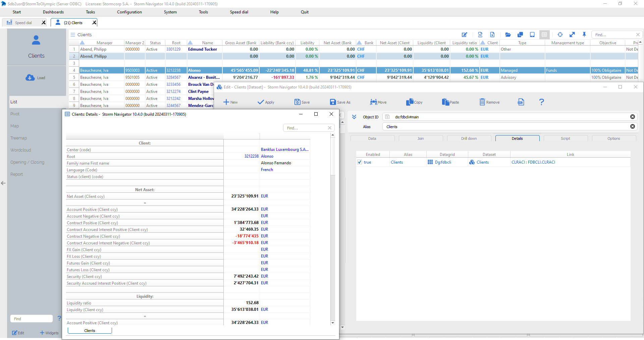The height and width of the screenshot is (340, 644).
Task: Click the crosshair target icon
Action: pos(560,35)
